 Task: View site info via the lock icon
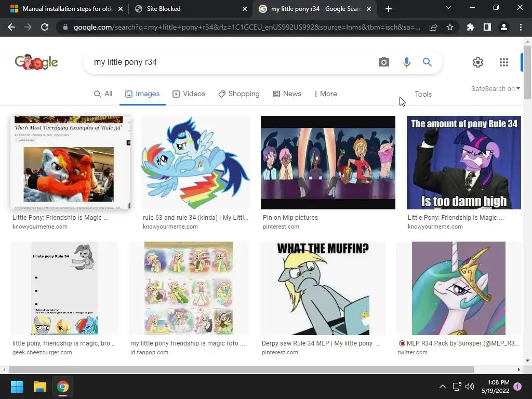tap(65, 27)
